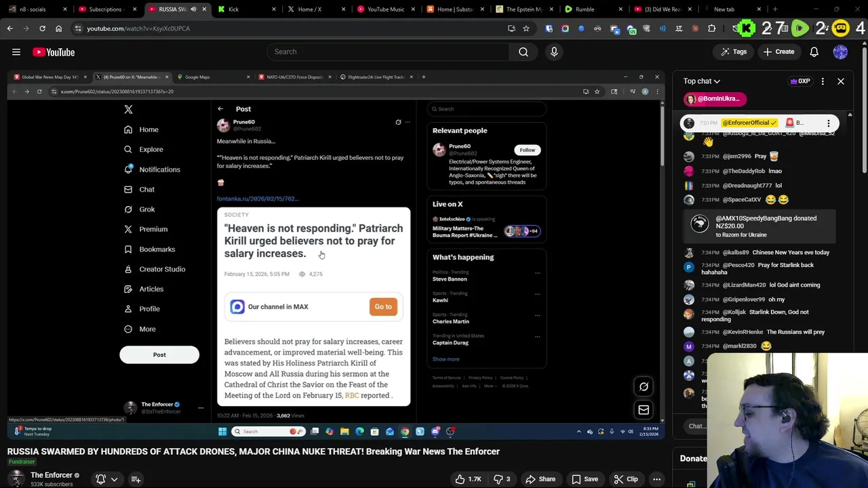The image size is (868, 488).
Task: Share the video
Action: (x=540, y=479)
